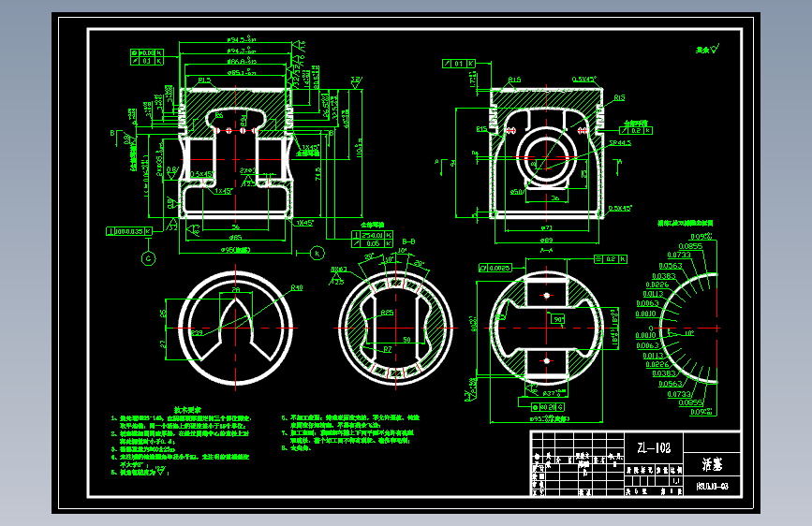Select the B-B section view label

[x=408, y=241]
